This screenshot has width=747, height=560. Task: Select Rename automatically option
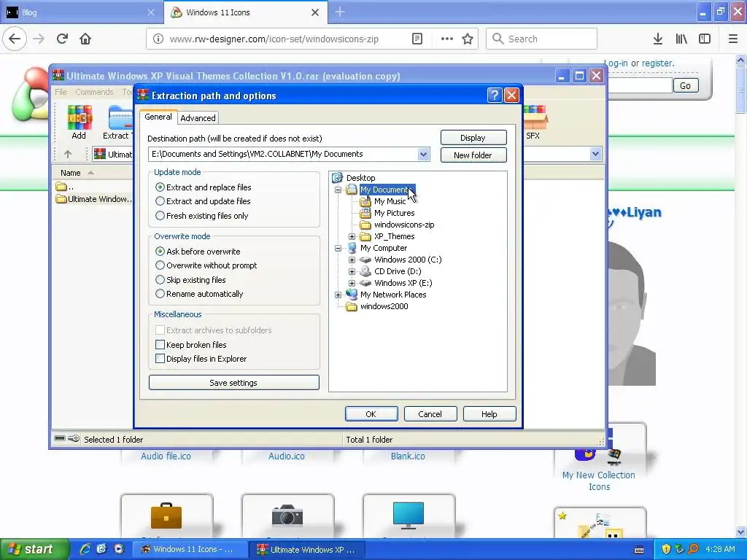160,294
